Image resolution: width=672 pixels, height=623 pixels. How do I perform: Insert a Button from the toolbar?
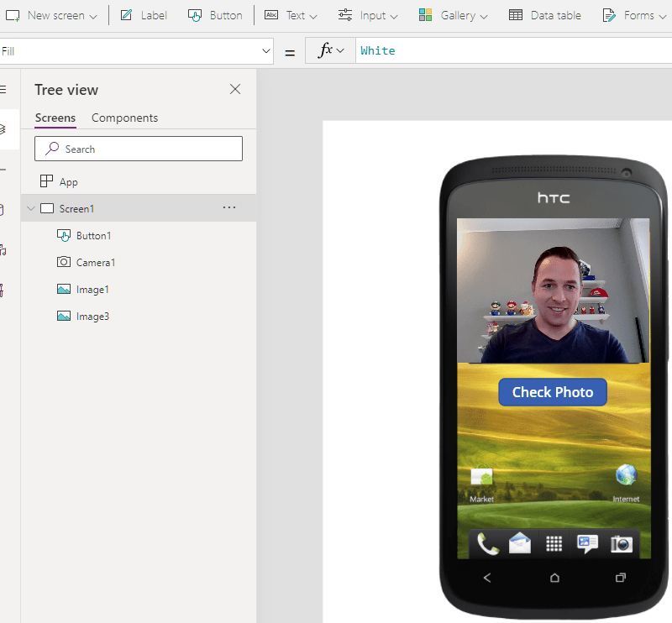[x=215, y=15]
